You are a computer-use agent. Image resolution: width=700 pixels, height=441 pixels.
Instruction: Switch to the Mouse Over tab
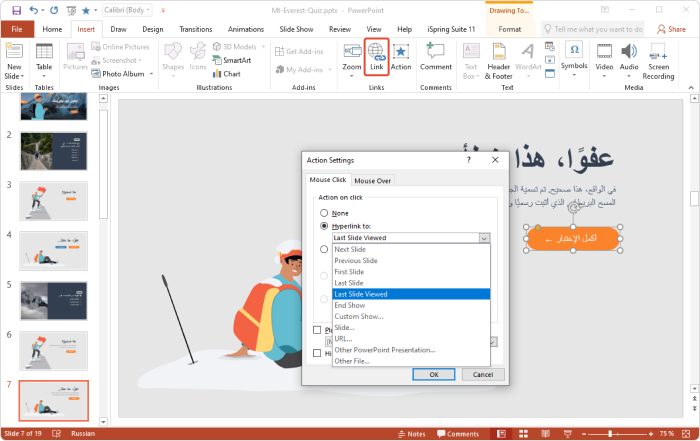click(x=372, y=181)
